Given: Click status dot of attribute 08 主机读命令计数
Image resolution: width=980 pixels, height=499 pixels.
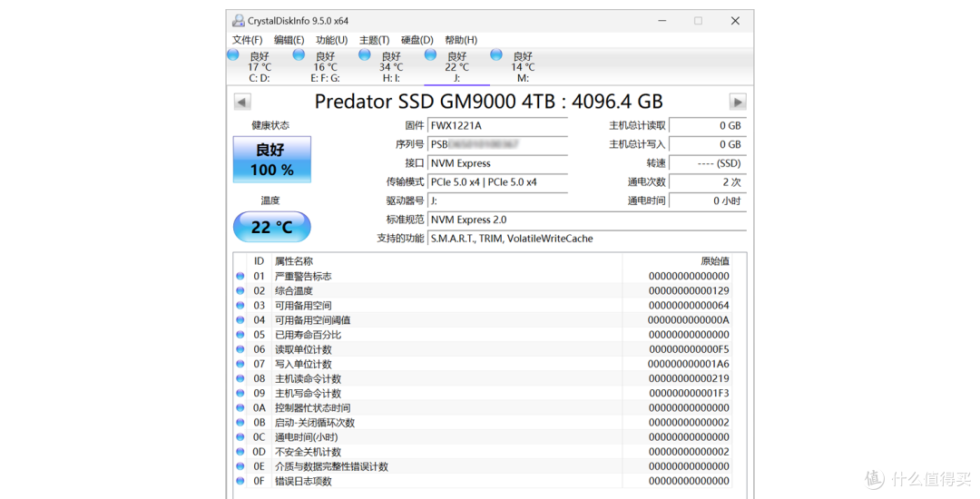Looking at the screenshot, I should tap(240, 378).
